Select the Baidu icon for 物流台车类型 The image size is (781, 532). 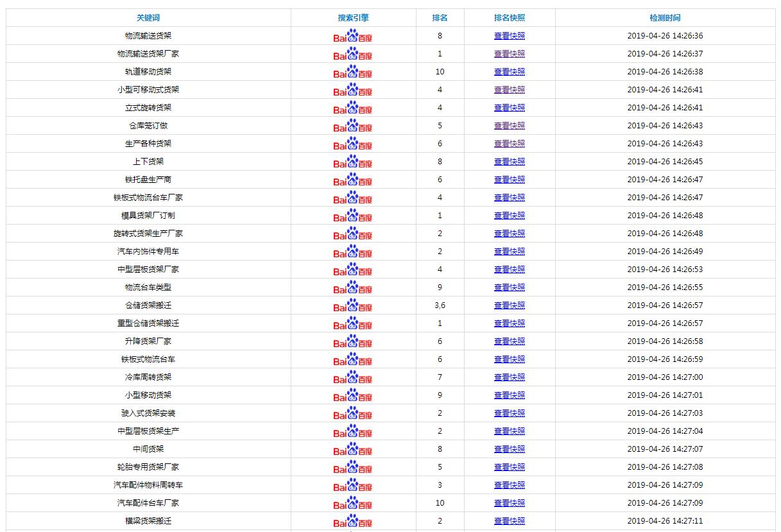click(353, 287)
